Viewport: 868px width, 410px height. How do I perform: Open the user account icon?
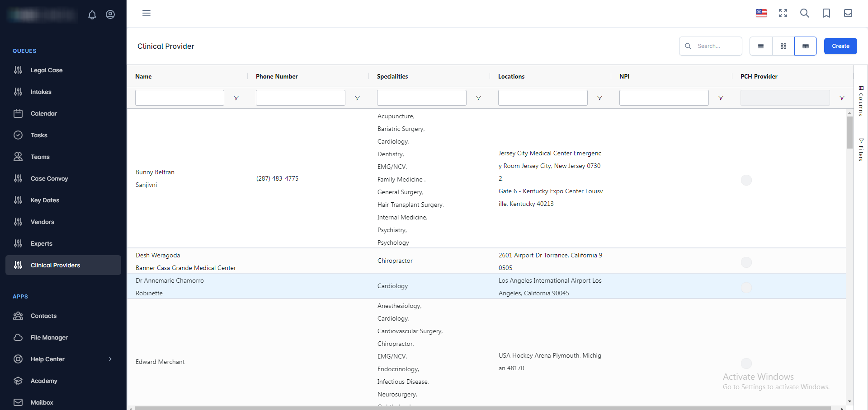pyautogui.click(x=110, y=14)
